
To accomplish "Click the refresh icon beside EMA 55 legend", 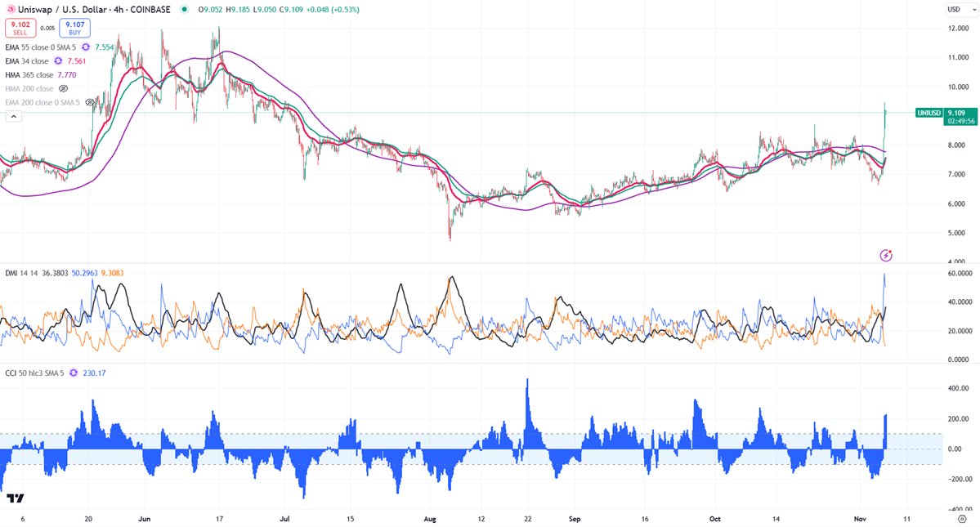I will point(86,47).
